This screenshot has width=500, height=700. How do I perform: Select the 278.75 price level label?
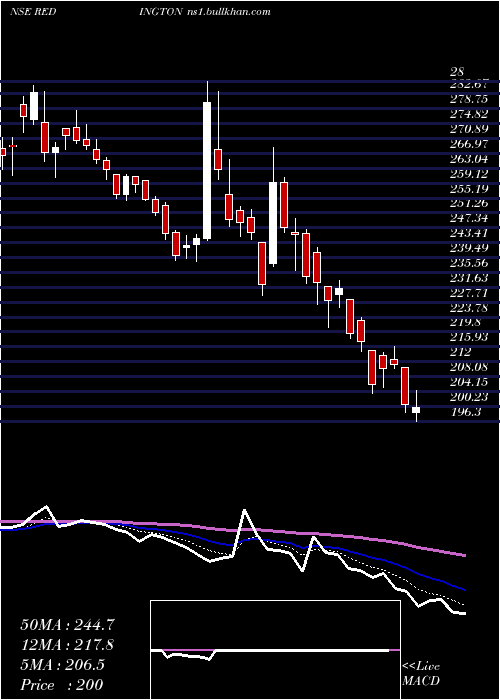(470, 99)
